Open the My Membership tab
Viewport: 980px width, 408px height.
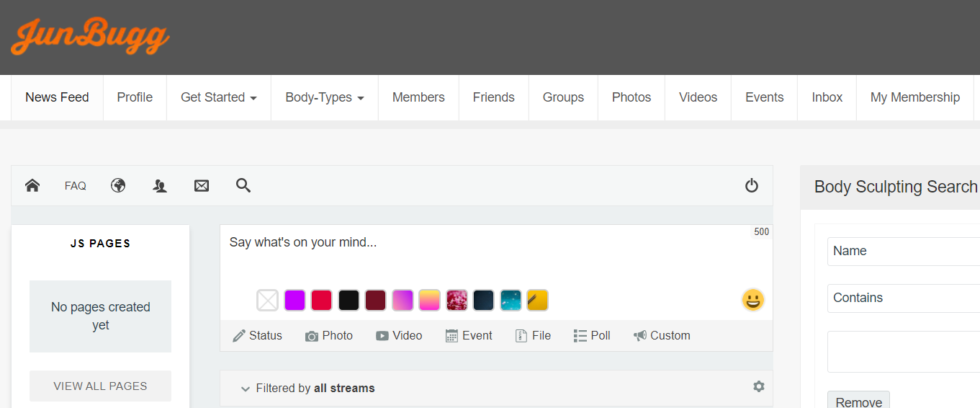click(915, 97)
